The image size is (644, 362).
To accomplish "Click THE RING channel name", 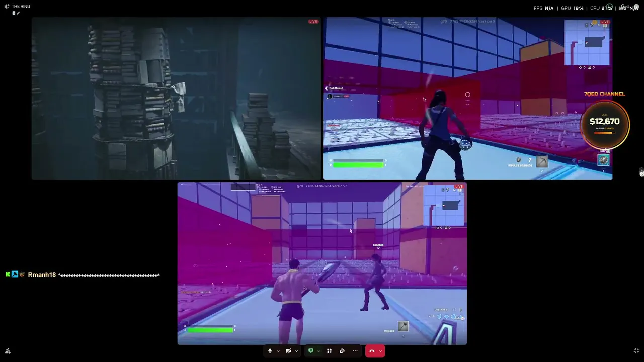I will pyautogui.click(x=21, y=6).
